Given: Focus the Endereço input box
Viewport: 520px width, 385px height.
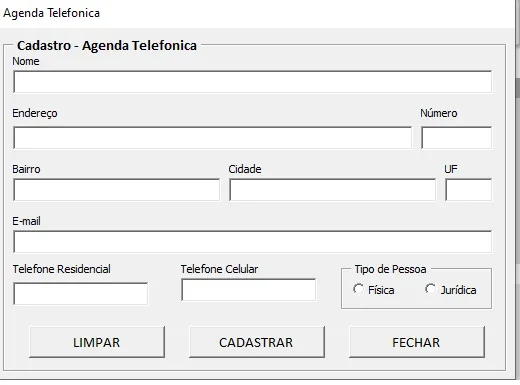Looking at the screenshot, I should pos(212,138).
